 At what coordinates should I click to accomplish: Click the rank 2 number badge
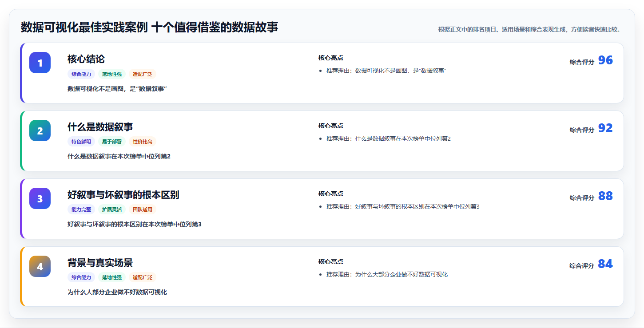[40, 130]
